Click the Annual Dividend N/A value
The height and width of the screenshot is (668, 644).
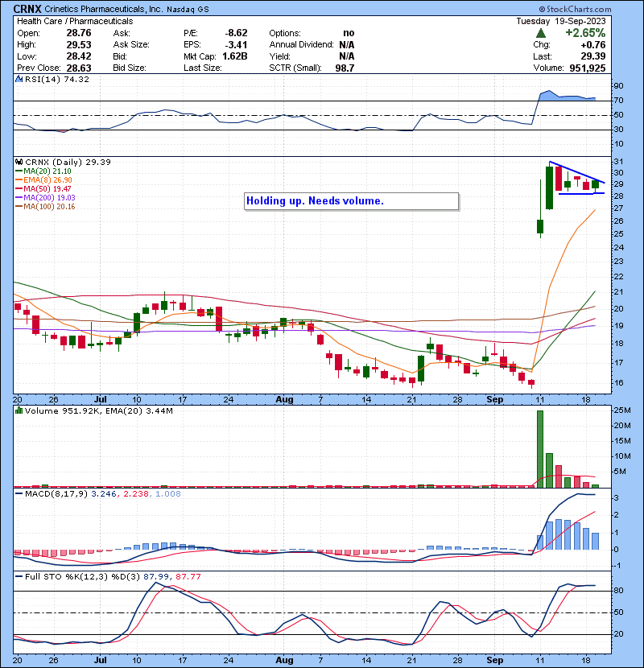(x=347, y=45)
